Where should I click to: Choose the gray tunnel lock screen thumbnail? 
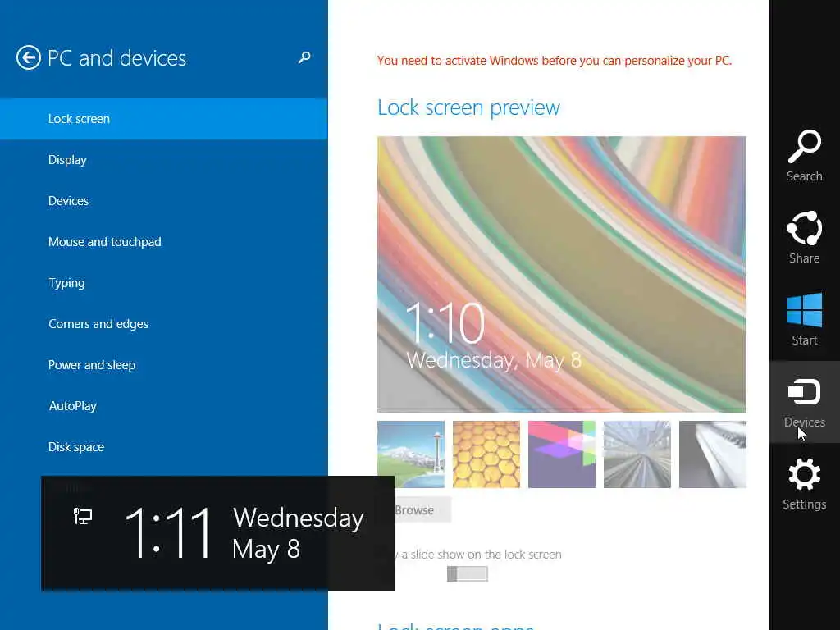click(x=637, y=454)
